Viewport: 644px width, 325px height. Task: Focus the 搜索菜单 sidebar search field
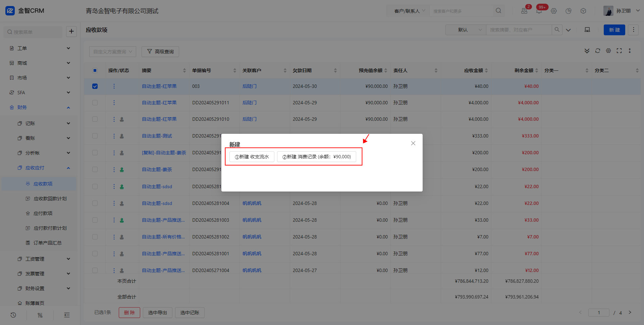pos(33,32)
